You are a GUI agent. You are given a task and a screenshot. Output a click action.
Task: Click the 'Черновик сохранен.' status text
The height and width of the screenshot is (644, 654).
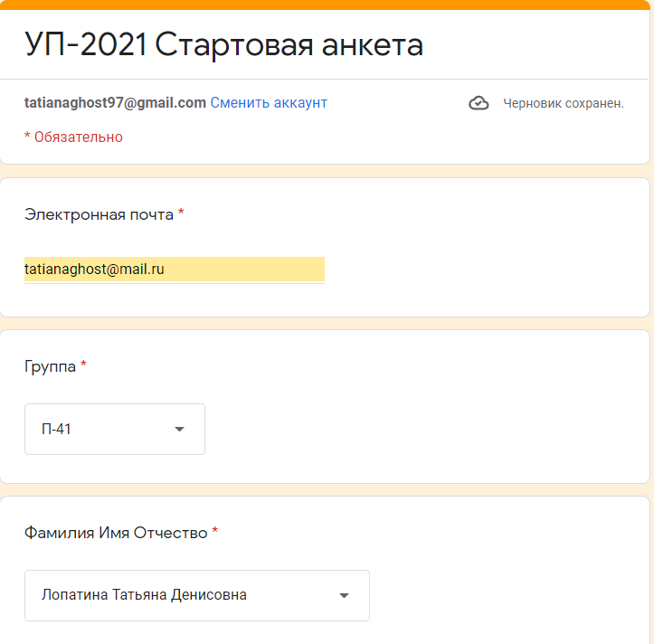click(564, 103)
